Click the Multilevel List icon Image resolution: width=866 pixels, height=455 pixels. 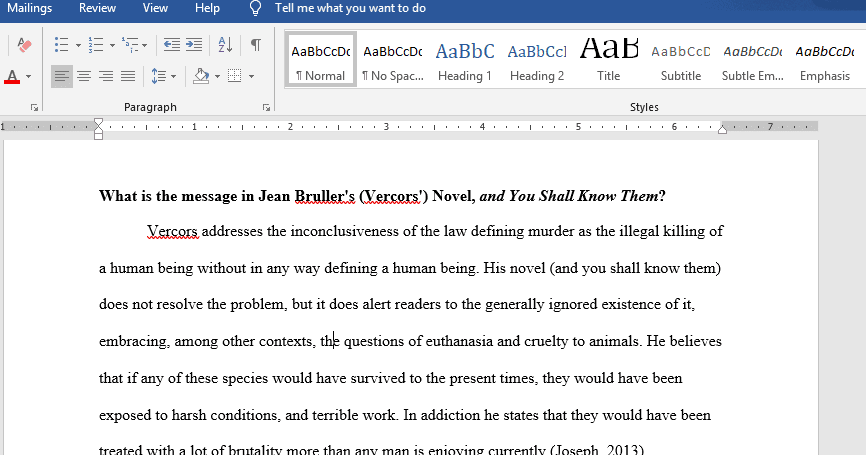click(130, 45)
